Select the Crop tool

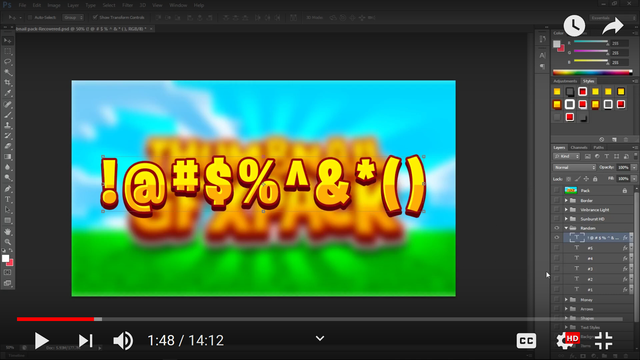point(7,83)
